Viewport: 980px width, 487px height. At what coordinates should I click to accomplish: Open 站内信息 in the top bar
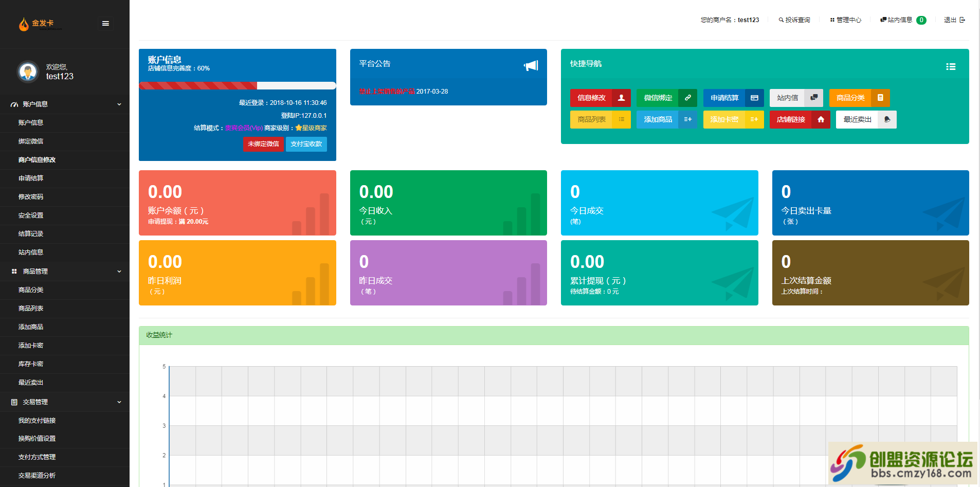[x=896, y=20]
